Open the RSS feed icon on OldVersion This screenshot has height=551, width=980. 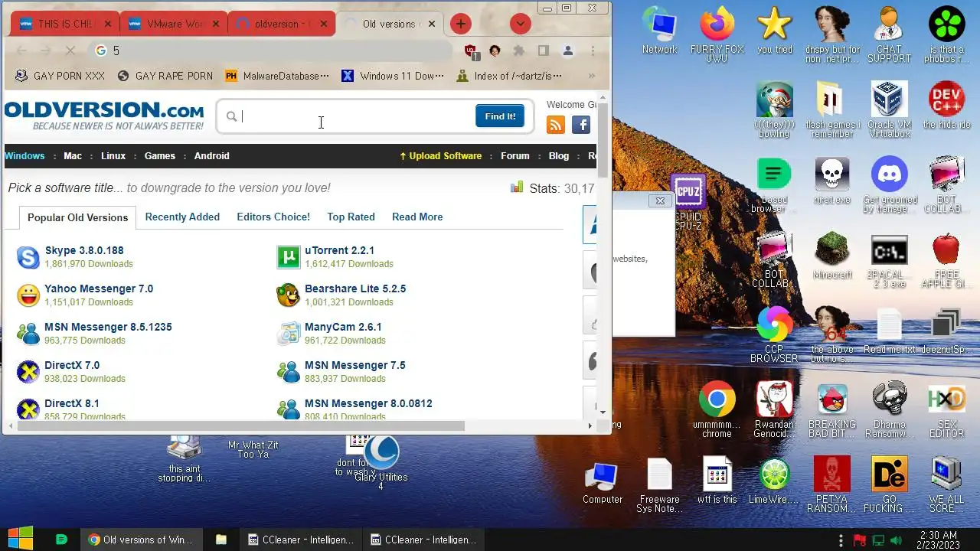[555, 125]
